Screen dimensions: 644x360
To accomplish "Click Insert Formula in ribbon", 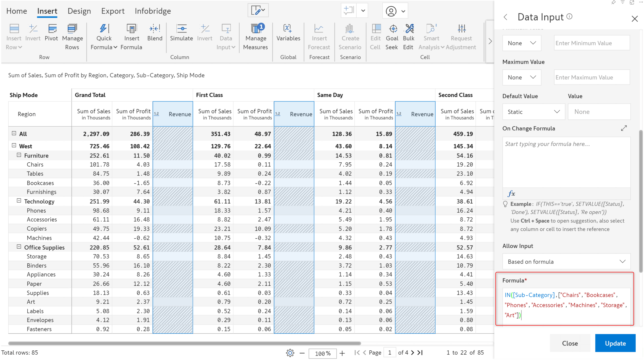I will [x=131, y=37].
